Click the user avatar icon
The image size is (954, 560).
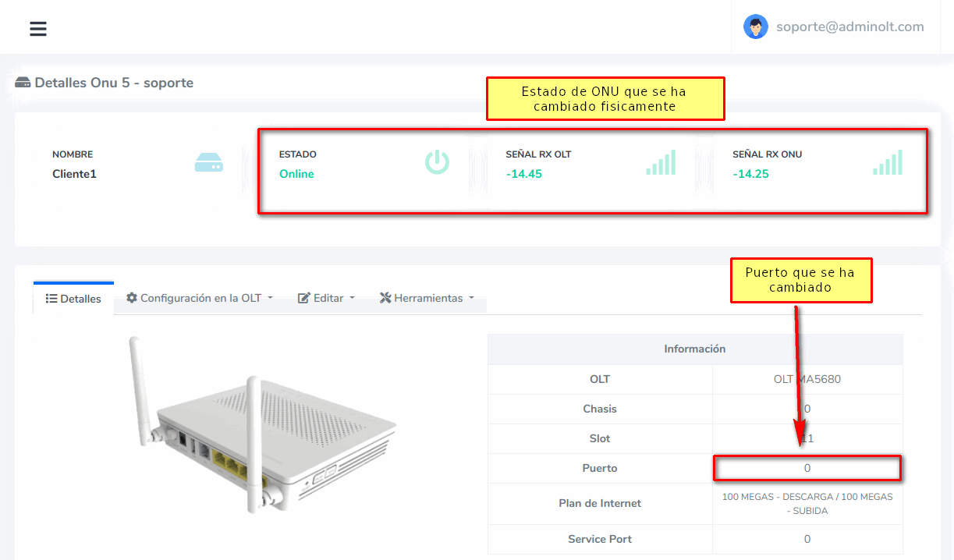pos(755,27)
